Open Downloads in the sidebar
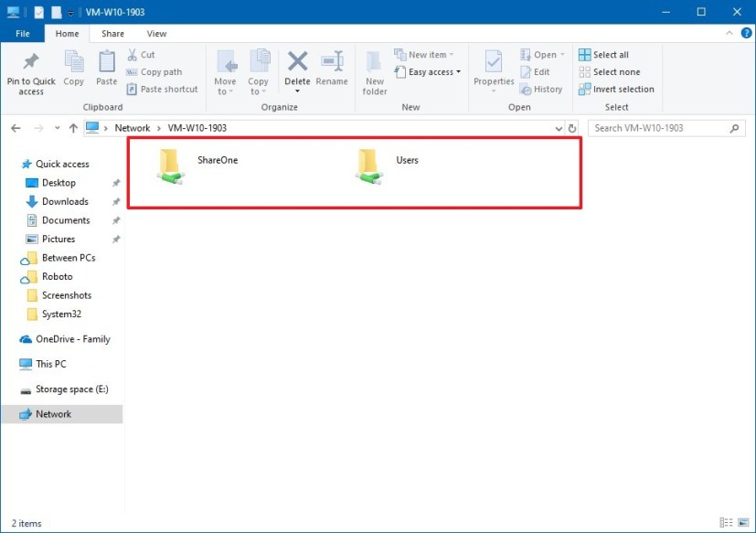756x533 pixels. pyautogui.click(x=57, y=202)
